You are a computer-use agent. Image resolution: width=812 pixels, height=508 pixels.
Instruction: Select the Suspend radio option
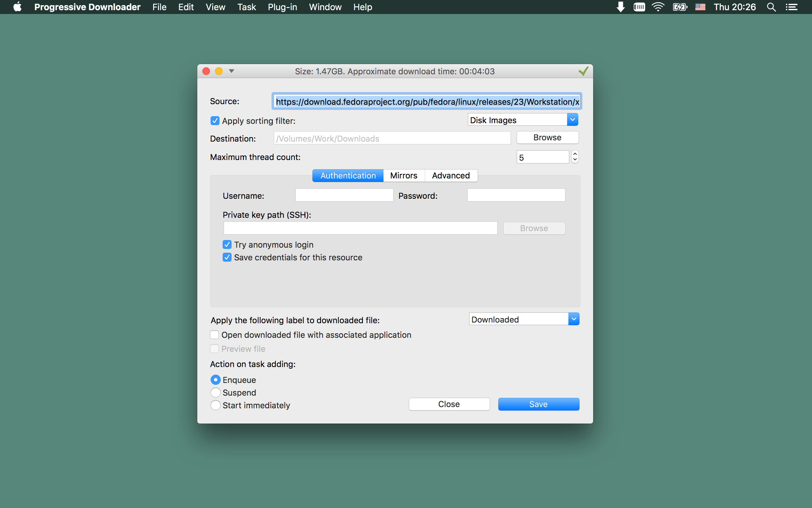tap(215, 392)
